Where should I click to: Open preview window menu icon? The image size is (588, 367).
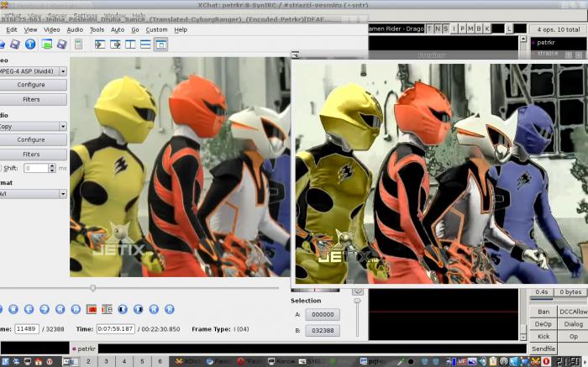point(296,55)
